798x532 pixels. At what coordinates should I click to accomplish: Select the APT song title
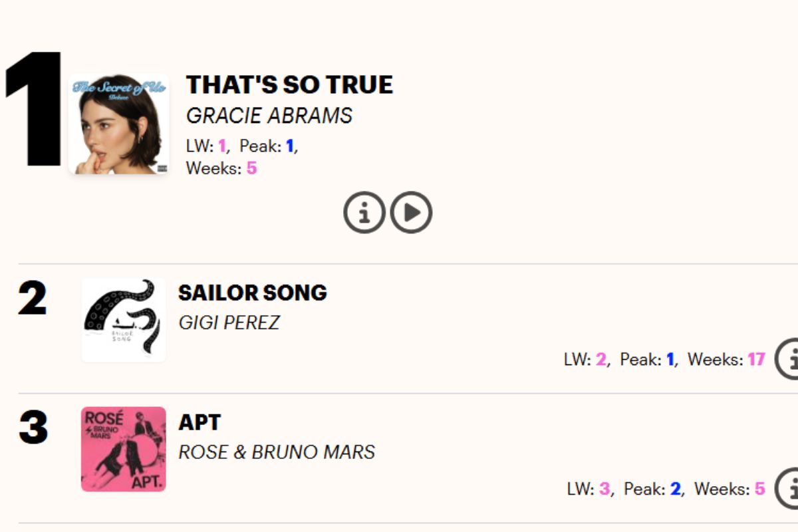pos(199,422)
